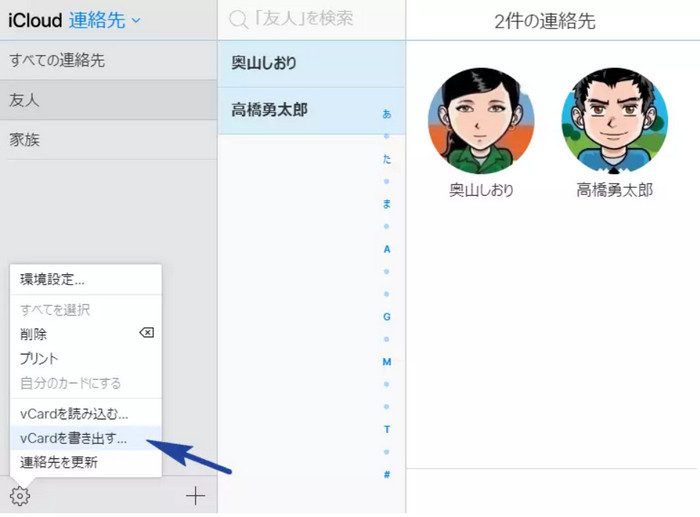Image resolution: width=700 pixels, height=517 pixels.
Task: Open the 家族 group
Action: click(x=24, y=140)
